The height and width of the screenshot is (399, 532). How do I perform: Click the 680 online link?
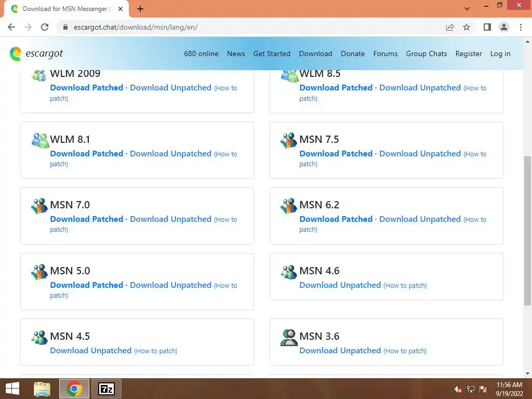pyautogui.click(x=201, y=54)
